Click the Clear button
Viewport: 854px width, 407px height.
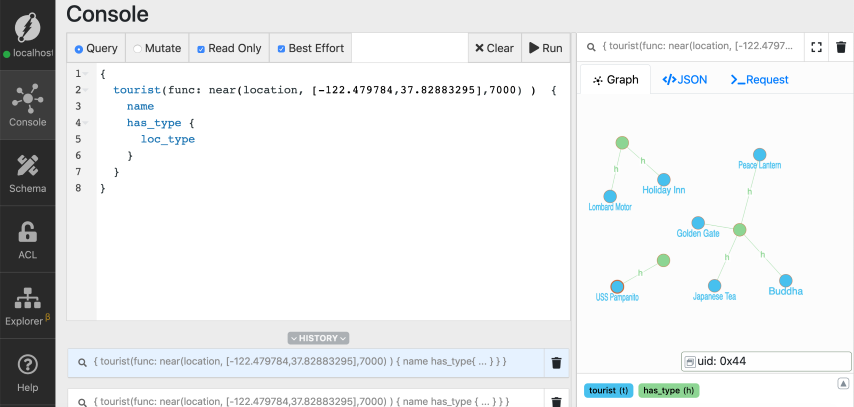494,48
